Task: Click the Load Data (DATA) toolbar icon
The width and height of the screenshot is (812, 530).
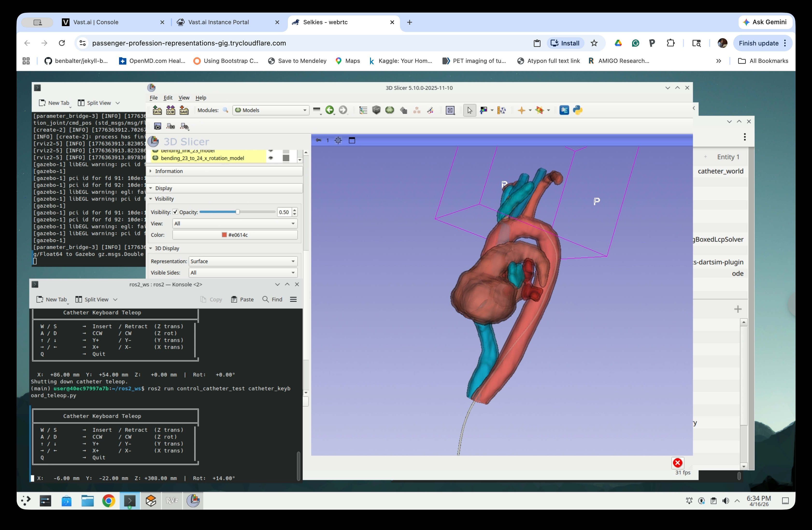Action: pyautogui.click(x=157, y=110)
